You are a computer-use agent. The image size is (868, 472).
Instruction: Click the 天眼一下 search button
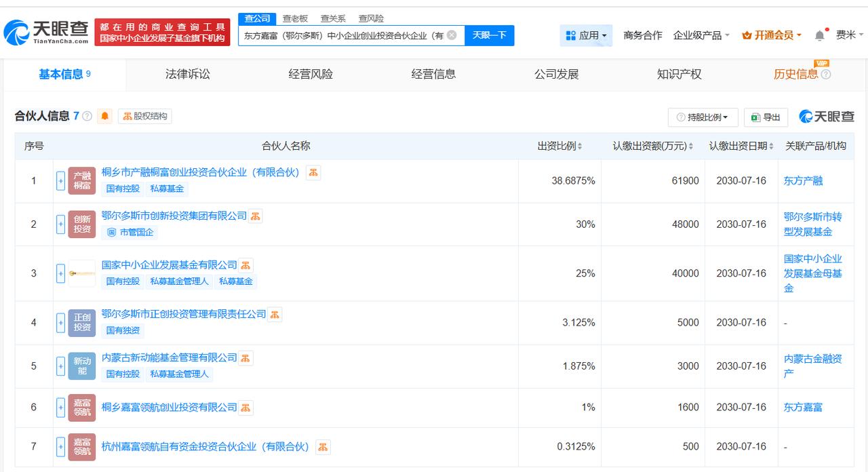(x=490, y=35)
